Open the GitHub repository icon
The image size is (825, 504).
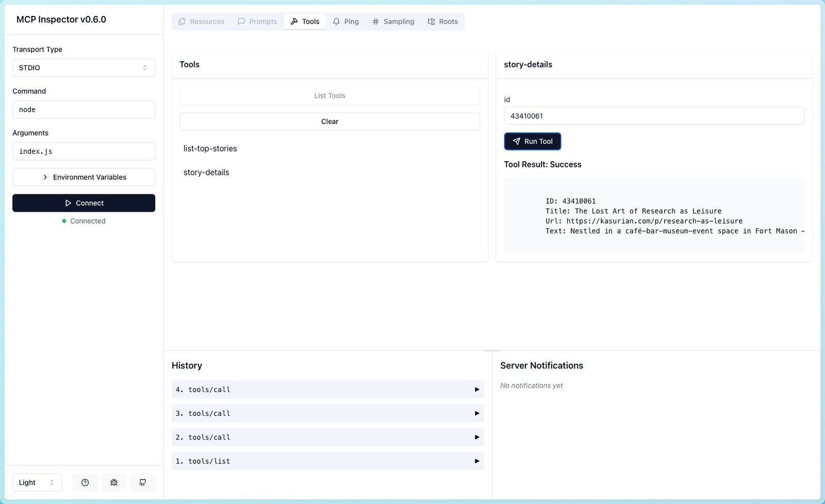pyautogui.click(x=143, y=482)
